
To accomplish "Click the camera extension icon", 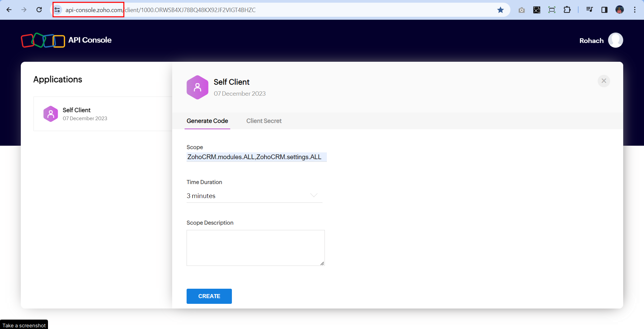I will coord(522,10).
